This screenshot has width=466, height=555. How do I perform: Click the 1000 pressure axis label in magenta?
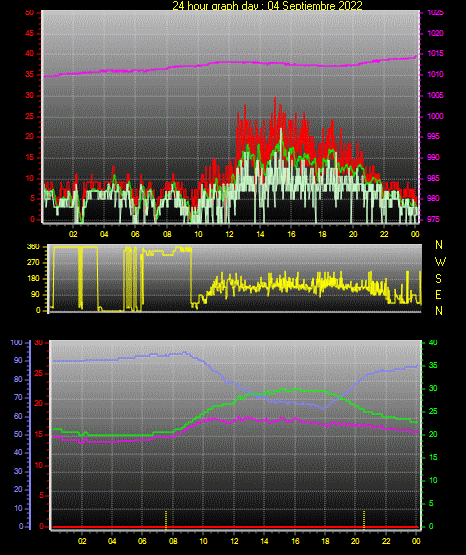435,116
